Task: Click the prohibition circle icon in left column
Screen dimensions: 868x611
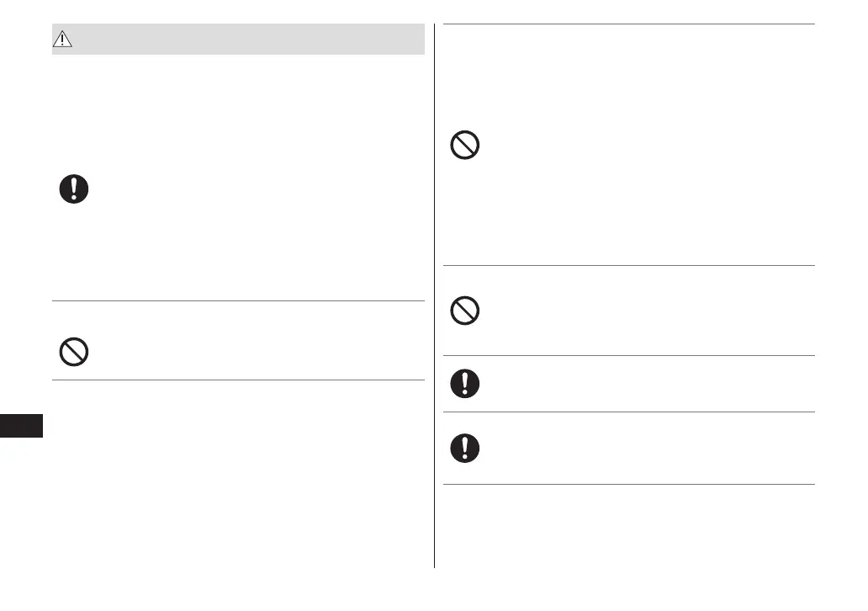Action: click(74, 351)
